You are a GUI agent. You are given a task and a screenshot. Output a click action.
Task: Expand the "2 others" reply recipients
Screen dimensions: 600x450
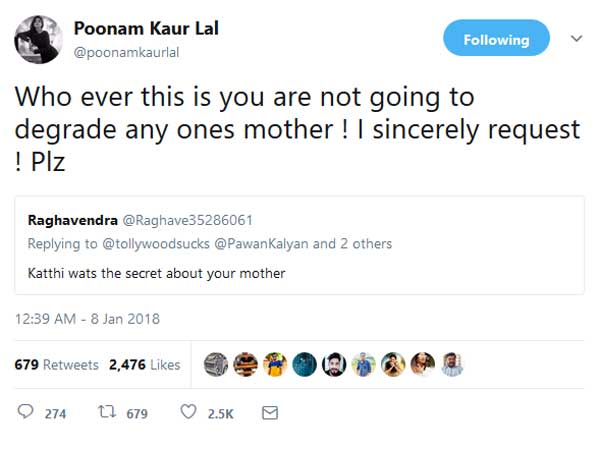(366, 244)
